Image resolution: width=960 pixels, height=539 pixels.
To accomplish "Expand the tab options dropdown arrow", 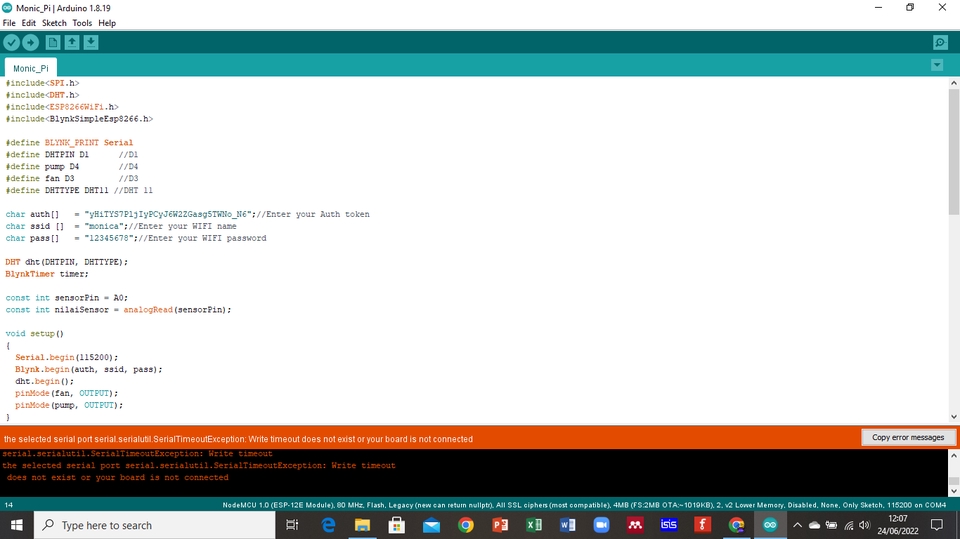I will point(937,65).
